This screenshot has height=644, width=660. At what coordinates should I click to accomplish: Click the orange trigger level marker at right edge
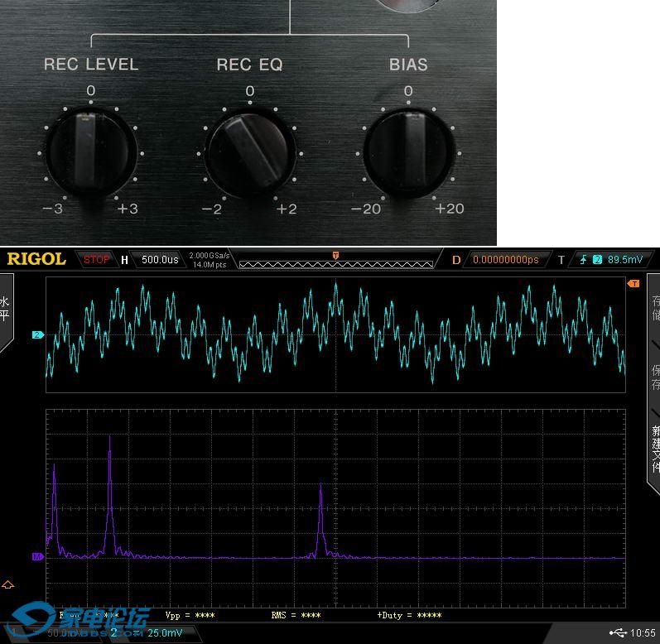pyautogui.click(x=634, y=284)
